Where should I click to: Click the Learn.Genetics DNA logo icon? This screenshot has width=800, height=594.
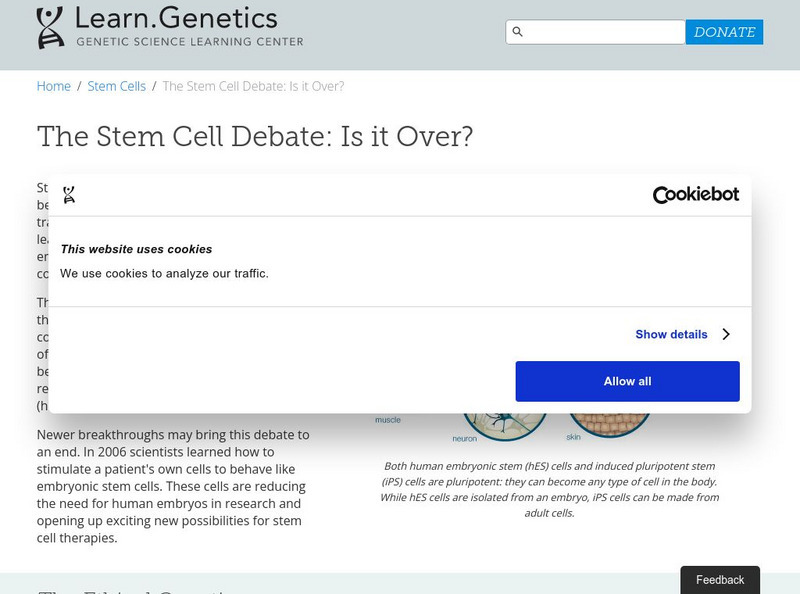pyautogui.click(x=50, y=27)
